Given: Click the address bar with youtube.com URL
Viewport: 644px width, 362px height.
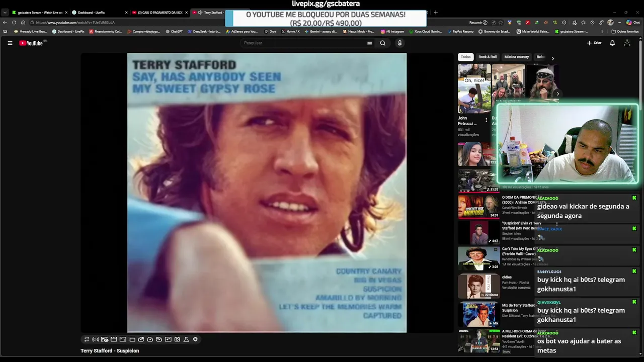Looking at the screenshot, I should [247, 23].
